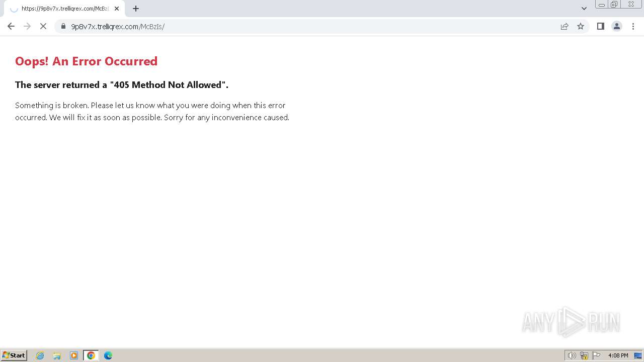The height and width of the screenshot is (362, 644).
Task: Stop loading the page
Action: 43,26
